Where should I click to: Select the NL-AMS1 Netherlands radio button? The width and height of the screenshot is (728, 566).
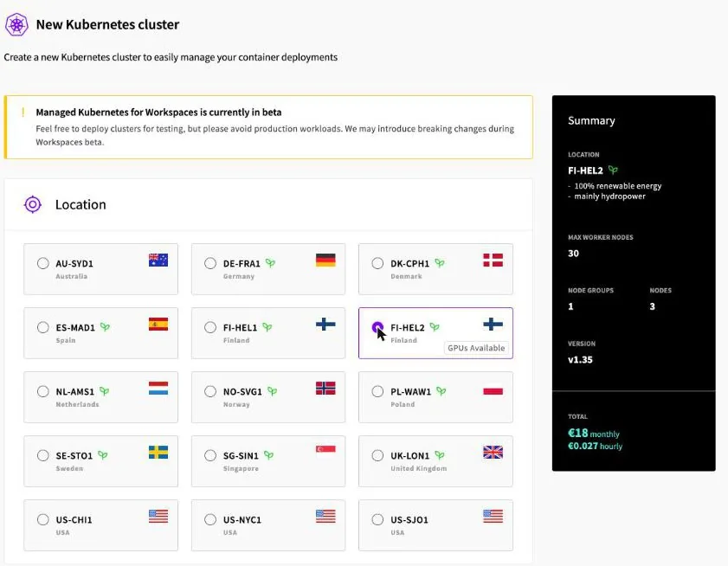42,391
